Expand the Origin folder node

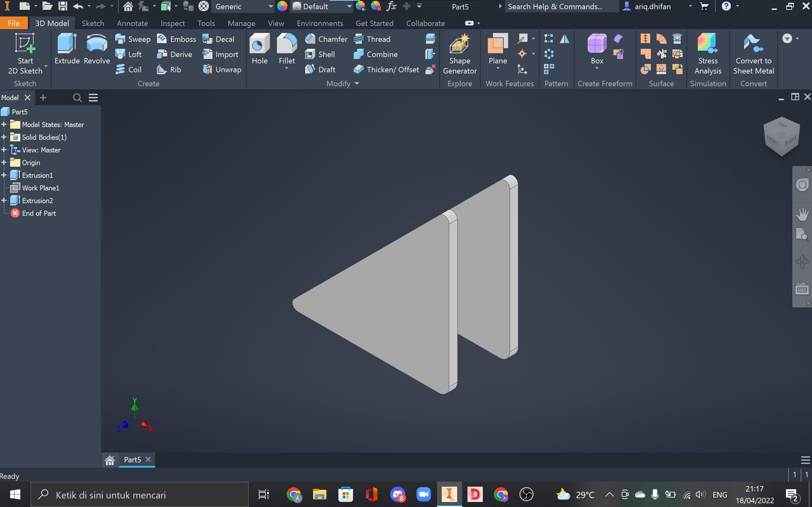[x=4, y=163]
